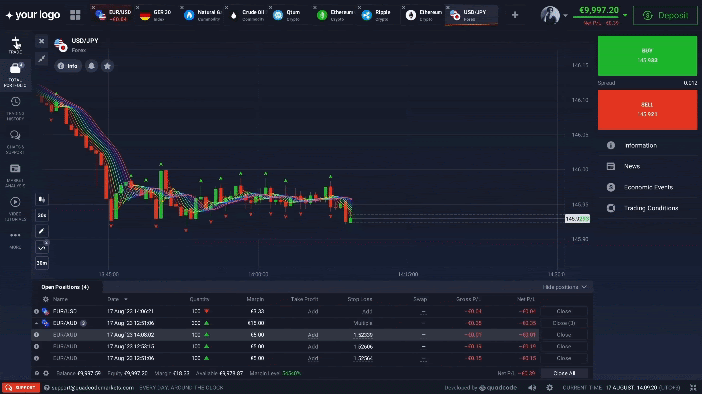The width and height of the screenshot is (702, 394).
Task: Click the your logo brand mark
Action: coord(33,15)
